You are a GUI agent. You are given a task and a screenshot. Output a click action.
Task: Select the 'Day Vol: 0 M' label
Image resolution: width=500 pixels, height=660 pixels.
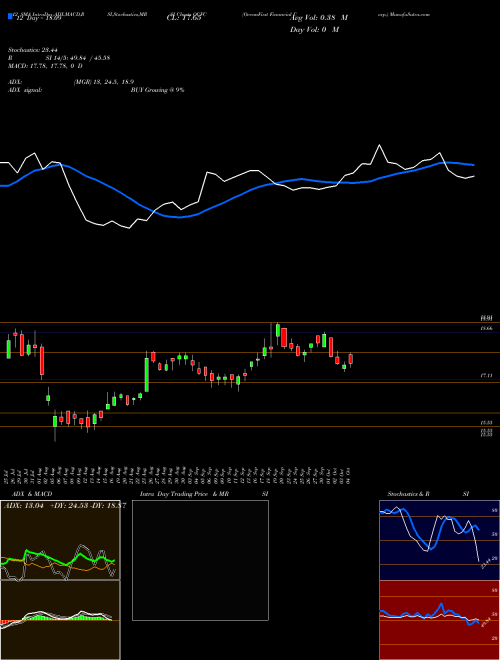click(x=314, y=30)
